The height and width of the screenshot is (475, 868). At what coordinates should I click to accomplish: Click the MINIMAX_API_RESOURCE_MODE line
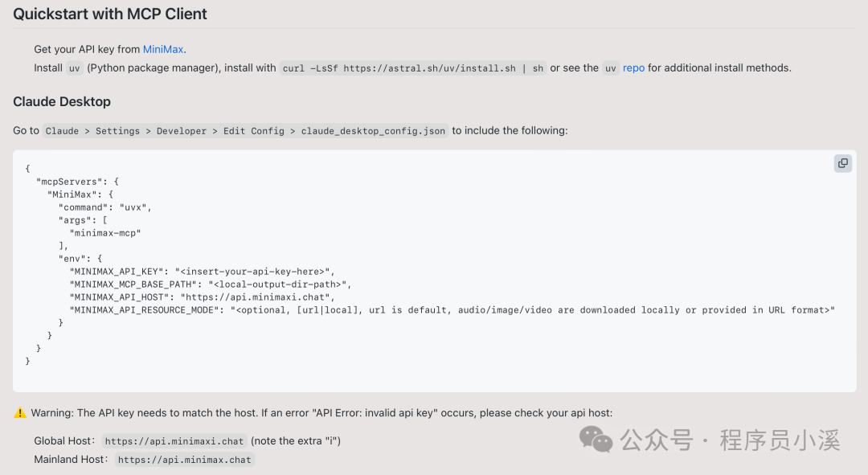coord(452,310)
